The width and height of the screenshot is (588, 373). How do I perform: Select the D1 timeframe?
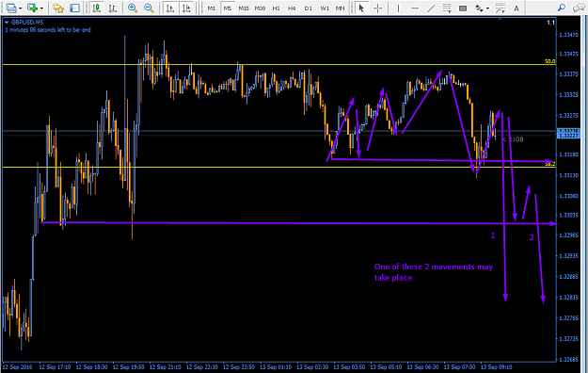tap(308, 8)
